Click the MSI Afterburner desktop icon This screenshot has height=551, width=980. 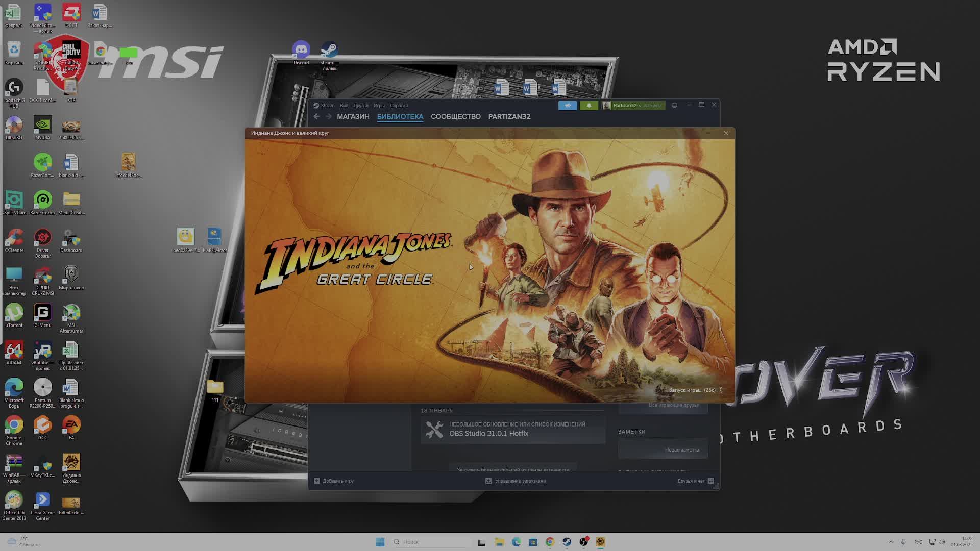click(x=71, y=314)
